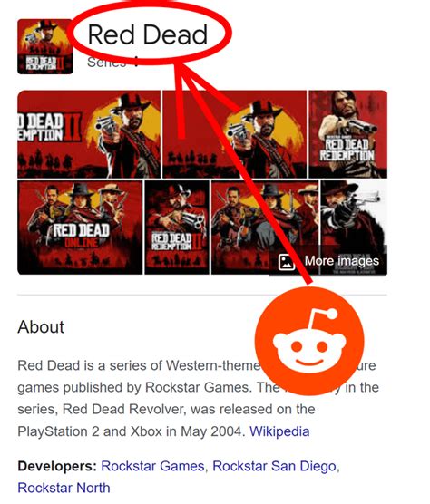Screen dimensions: 430x504
Task: Select the Red Dead Redemption John Marston image
Action: pos(348,134)
